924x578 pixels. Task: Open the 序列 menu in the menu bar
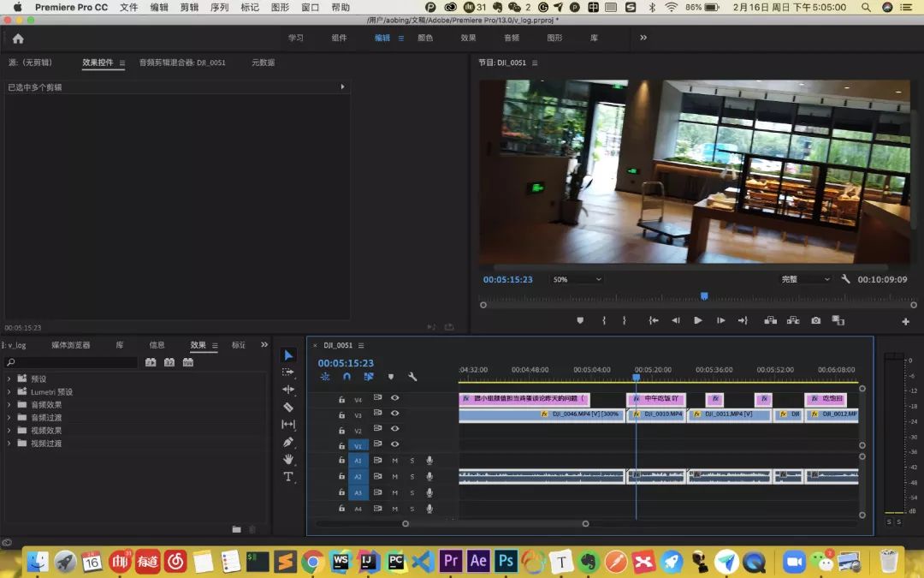click(x=219, y=7)
